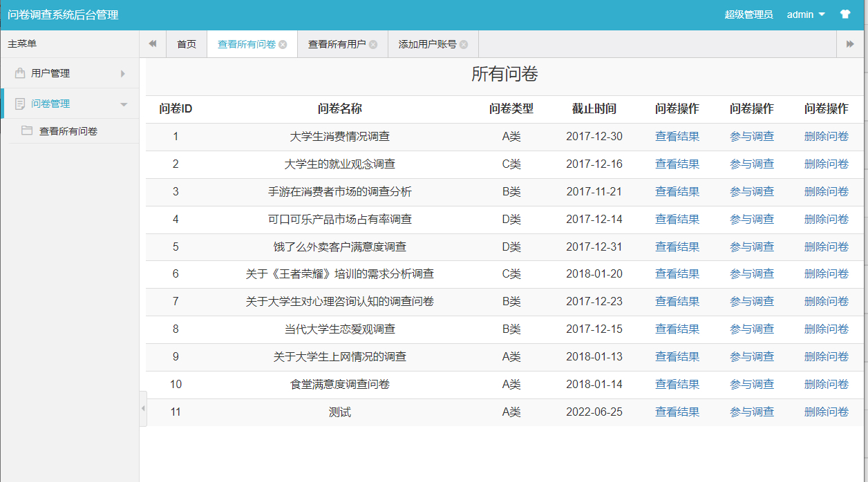868x482 pixels.
Task: Close the 添加用户账号 tab
Action: [x=464, y=44]
